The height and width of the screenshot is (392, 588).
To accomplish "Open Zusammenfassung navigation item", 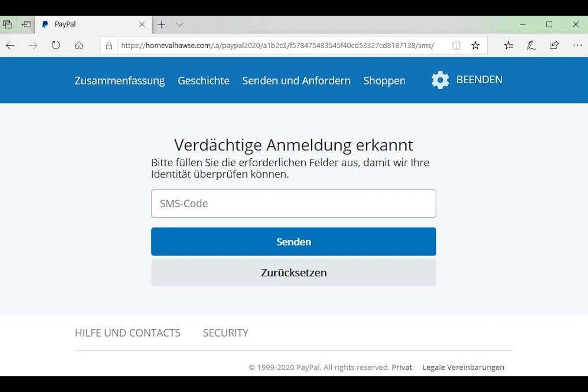I will pyautogui.click(x=120, y=81).
